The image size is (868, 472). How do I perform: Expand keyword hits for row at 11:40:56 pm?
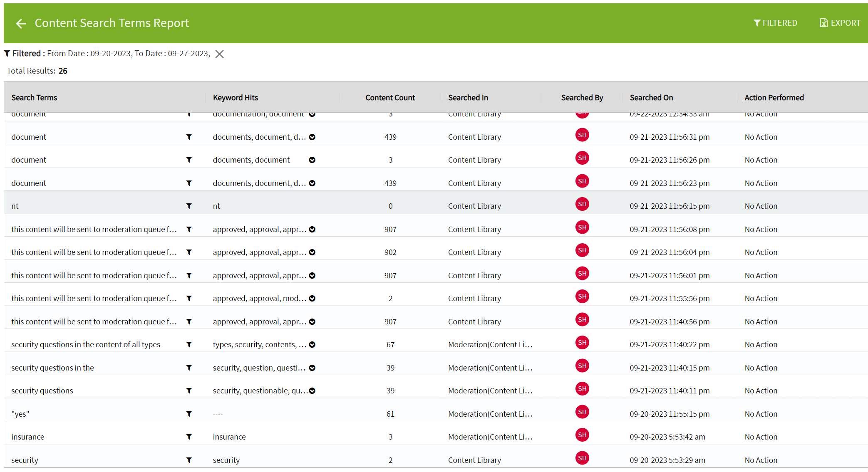point(312,322)
